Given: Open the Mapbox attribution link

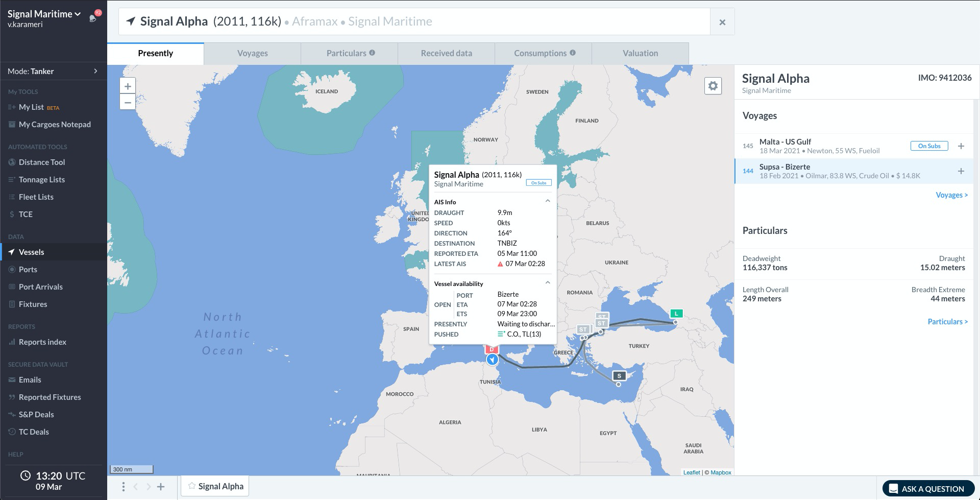Looking at the screenshot, I should 721,472.
